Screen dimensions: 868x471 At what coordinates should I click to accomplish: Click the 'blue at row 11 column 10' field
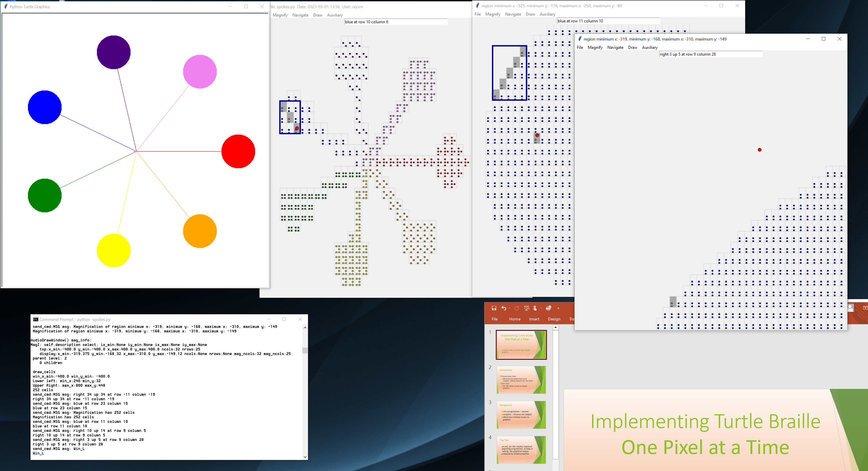pyautogui.click(x=608, y=21)
